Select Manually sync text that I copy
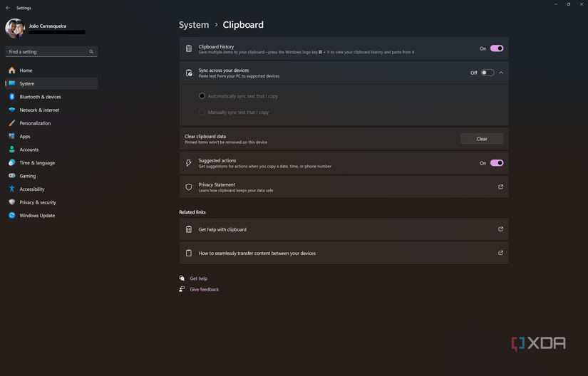 coord(202,112)
